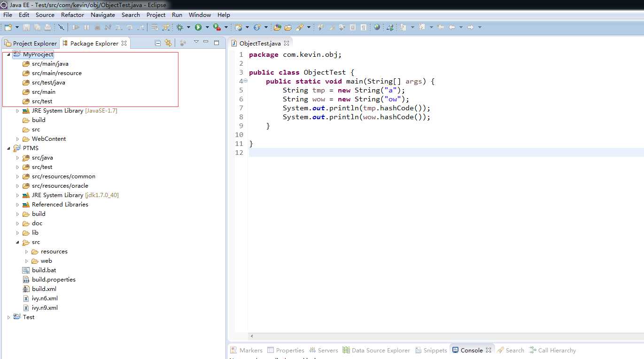Click the Open Type icon
Screen dimensions: 644x359
[x=277, y=27]
